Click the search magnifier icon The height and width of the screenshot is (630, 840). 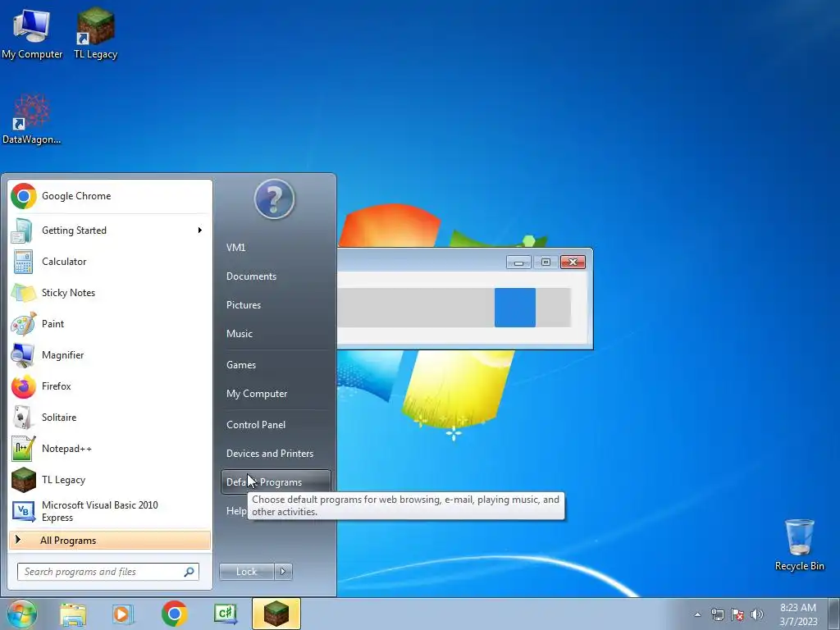(189, 572)
